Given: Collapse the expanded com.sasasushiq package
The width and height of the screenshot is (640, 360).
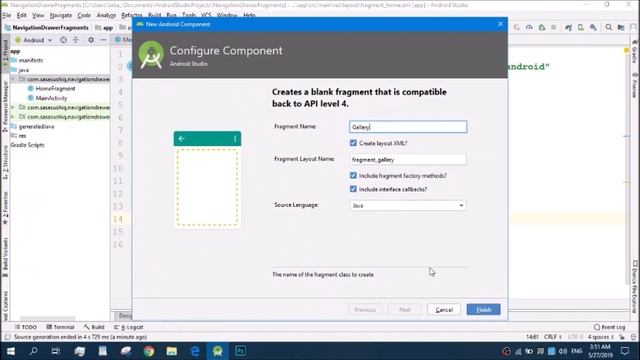Looking at the screenshot, I should [13, 79].
